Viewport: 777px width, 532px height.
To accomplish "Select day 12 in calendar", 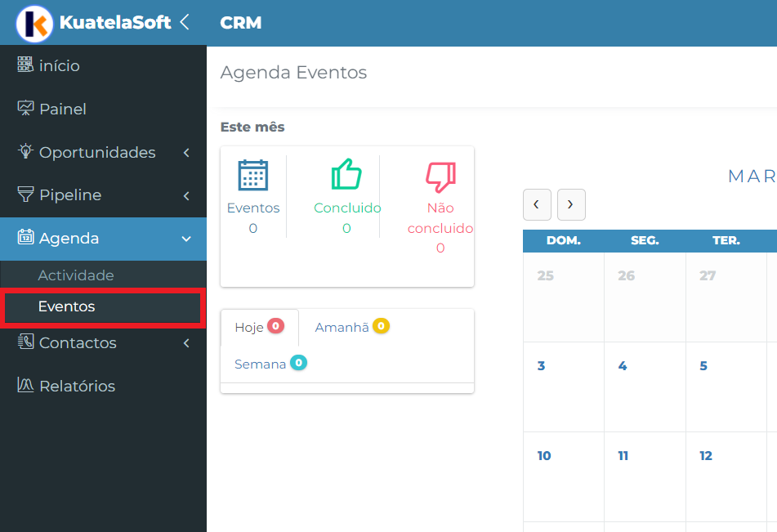I will 726,476.
